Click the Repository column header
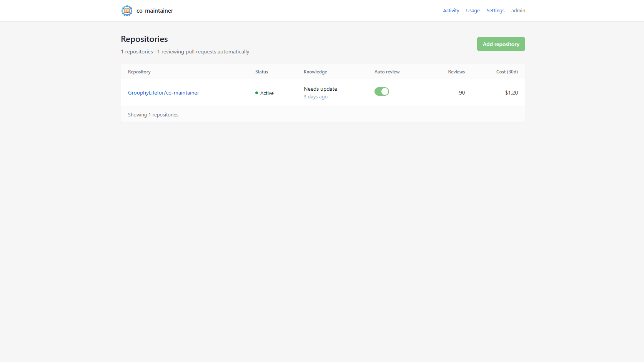 click(139, 72)
